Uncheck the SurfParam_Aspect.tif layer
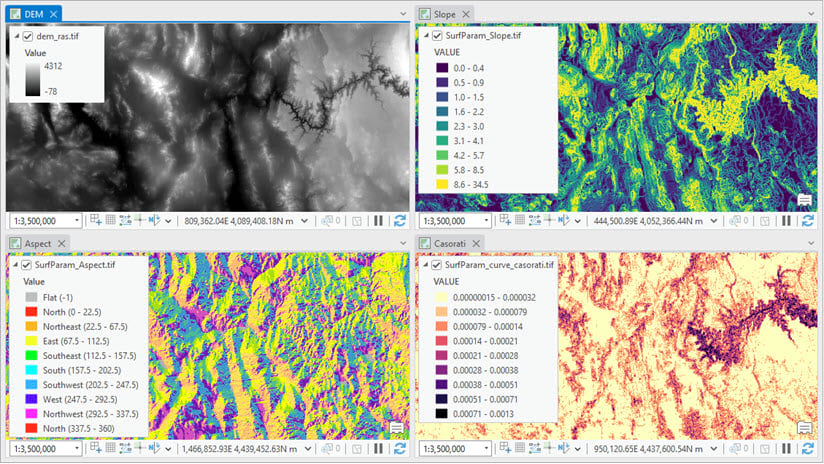Image resolution: width=824 pixels, height=464 pixels. 26,265
